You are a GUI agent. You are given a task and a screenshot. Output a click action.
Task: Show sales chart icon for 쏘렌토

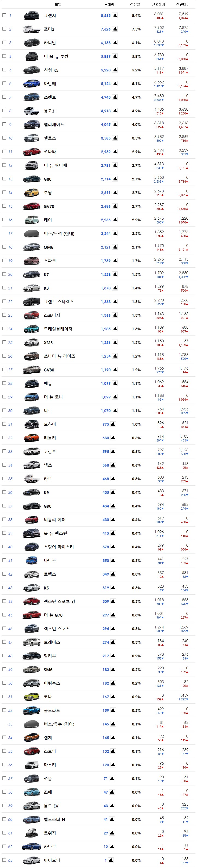[x=115, y=97]
